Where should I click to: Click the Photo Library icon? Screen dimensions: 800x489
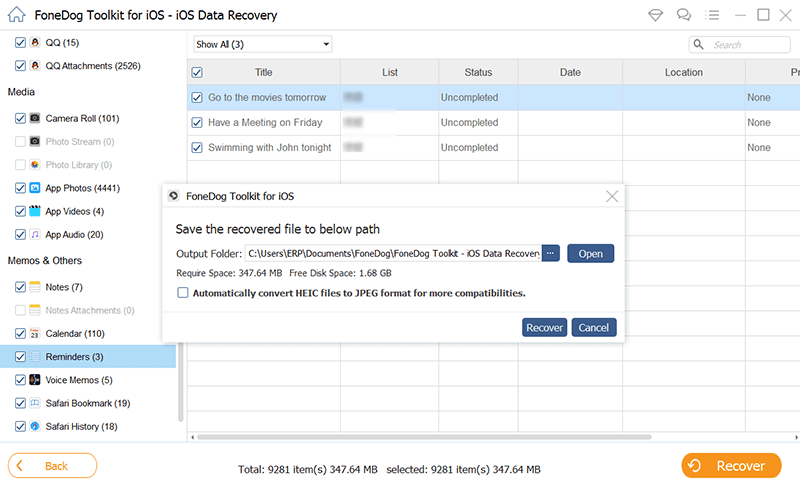click(35, 164)
